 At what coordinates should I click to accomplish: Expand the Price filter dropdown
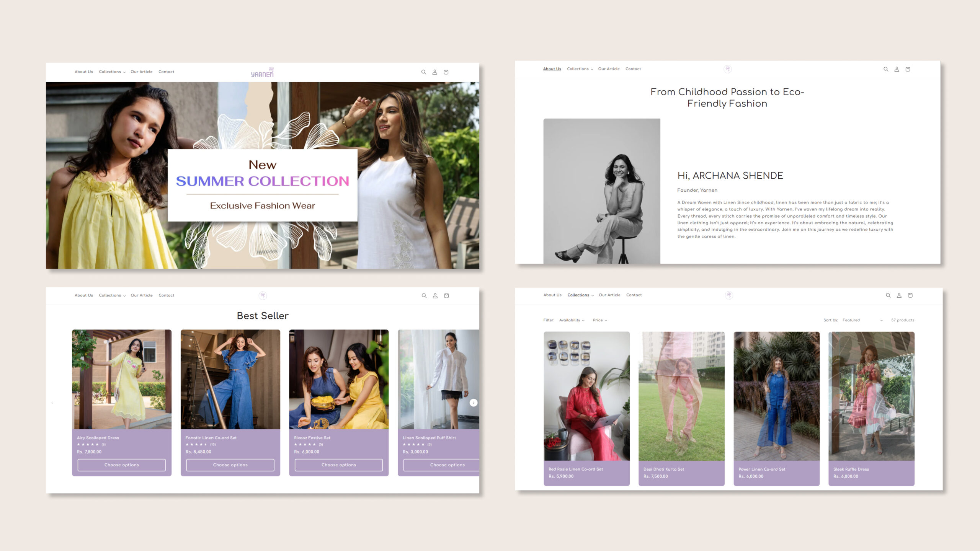pos(600,320)
